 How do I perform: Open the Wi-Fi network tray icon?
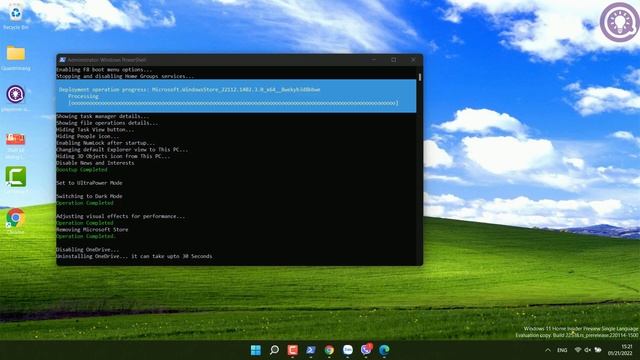[578, 350]
